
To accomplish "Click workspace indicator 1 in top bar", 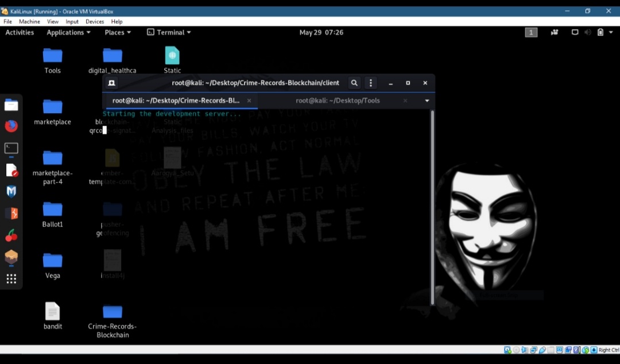I will coord(531,33).
